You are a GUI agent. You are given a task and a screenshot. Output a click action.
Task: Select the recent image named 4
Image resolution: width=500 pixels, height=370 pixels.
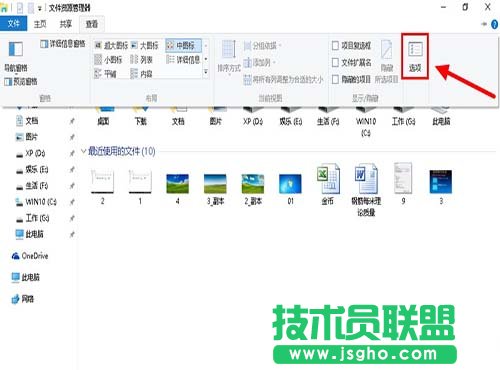(x=178, y=188)
